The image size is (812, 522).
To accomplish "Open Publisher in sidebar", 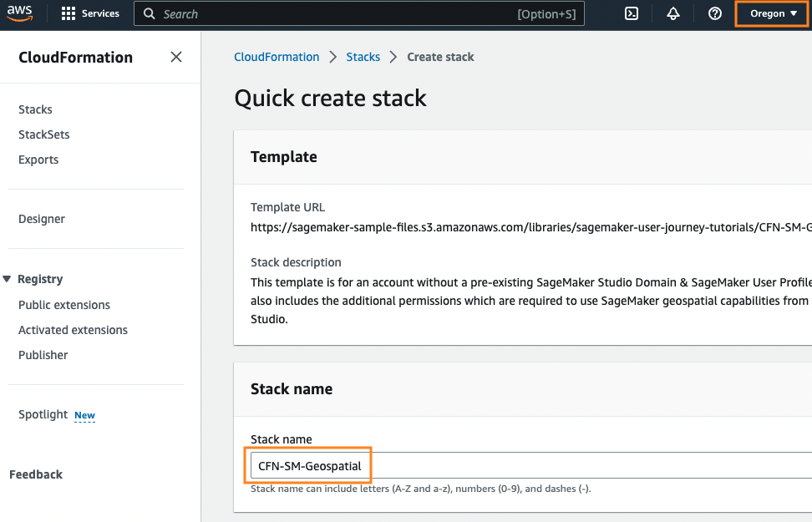I will (43, 355).
